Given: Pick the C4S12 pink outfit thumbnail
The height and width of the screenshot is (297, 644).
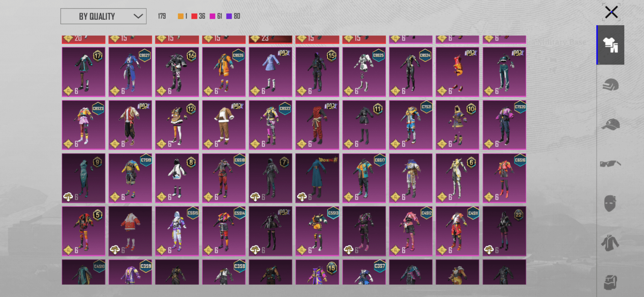Looking at the screenshot, I should (x=411, y=231).
